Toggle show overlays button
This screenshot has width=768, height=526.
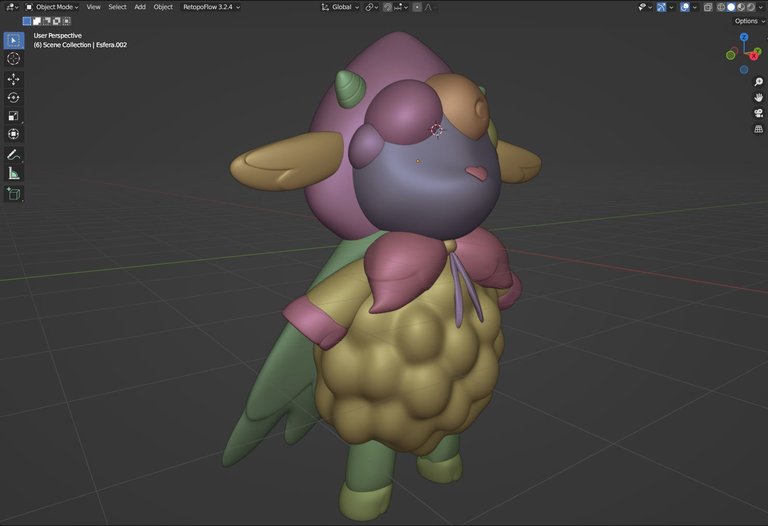pyautogui.click(x=685, y=7)
